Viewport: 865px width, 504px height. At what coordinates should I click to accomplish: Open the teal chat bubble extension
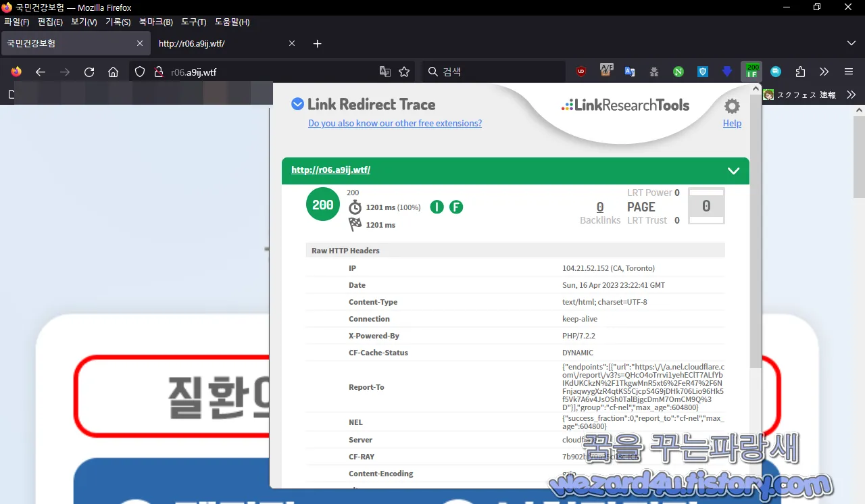(776, 72)
